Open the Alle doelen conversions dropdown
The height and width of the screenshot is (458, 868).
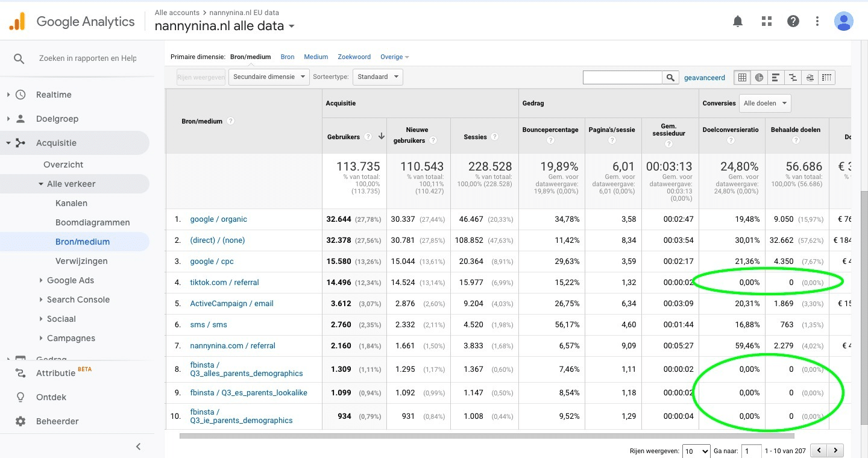(x=764, y=103)
